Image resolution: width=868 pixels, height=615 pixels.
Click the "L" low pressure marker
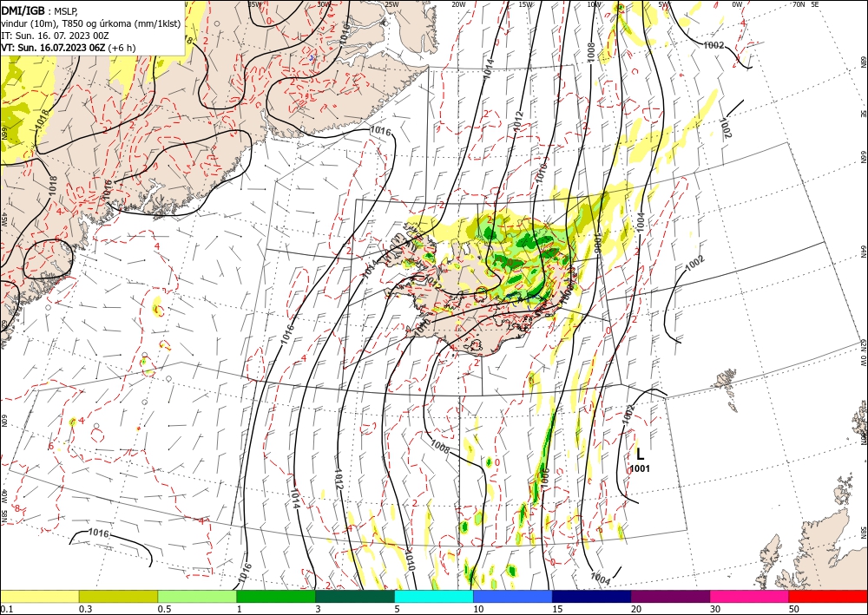click(x=641, y=455)
